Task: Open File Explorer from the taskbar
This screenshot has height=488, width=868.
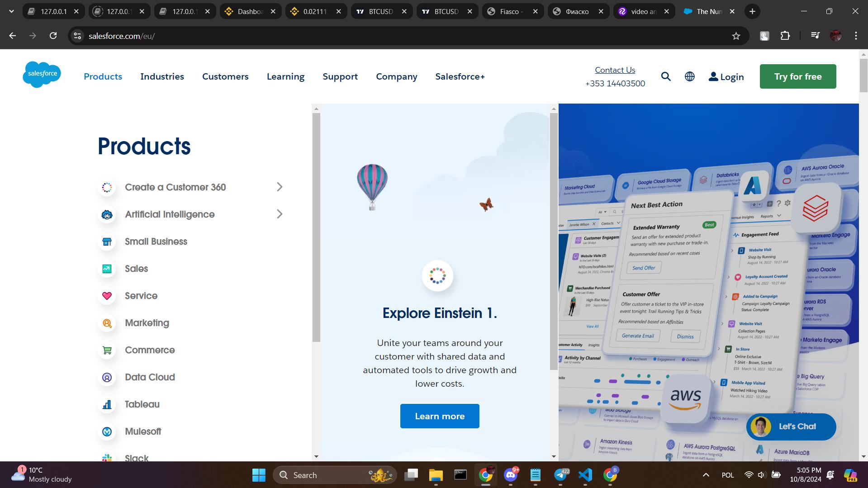Action: click(436, 475)
